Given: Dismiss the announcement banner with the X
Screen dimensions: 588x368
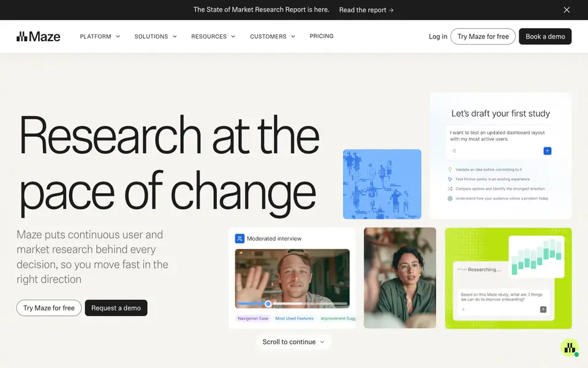Looking at the screenshot, I should 567,10.
